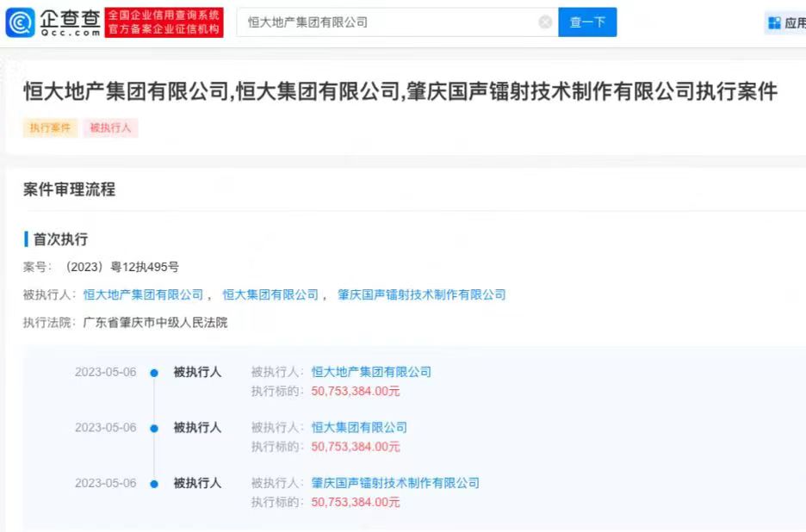
Task: Click the Qcc.com logo icon
Action: [x=20, y=22]
